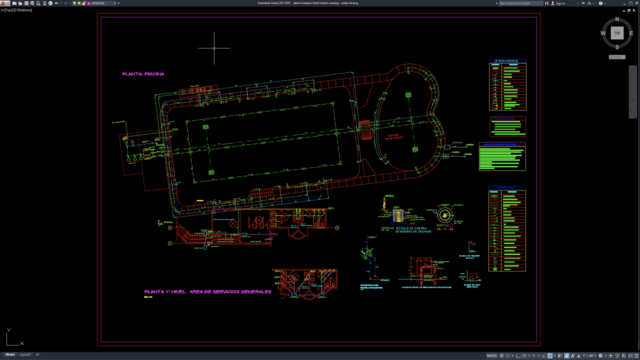The image size is (640, 360).
Task: Click the S compass letter on ViewCube
Action: [617, 47]
